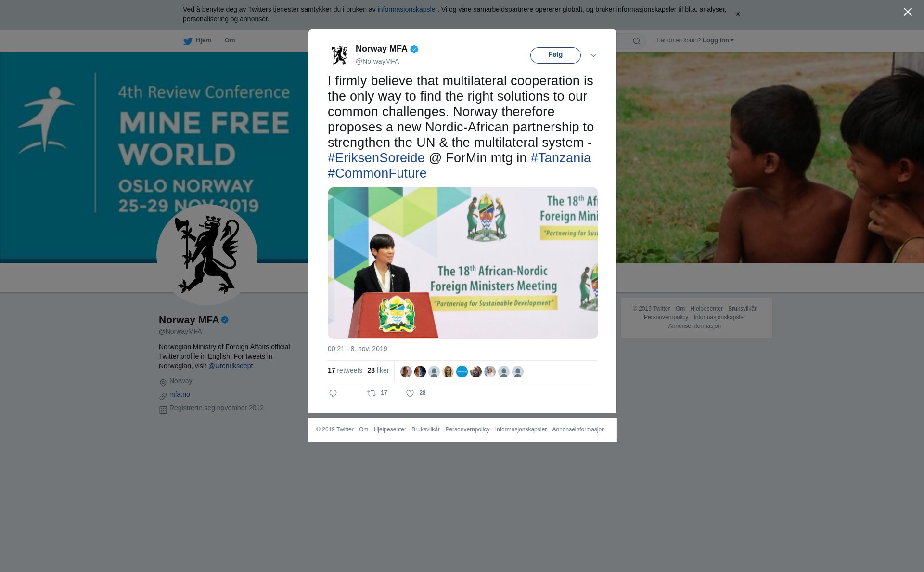Click the reply speech bubble icon
This screenshot has height=572, width=924.
[333, 393]
